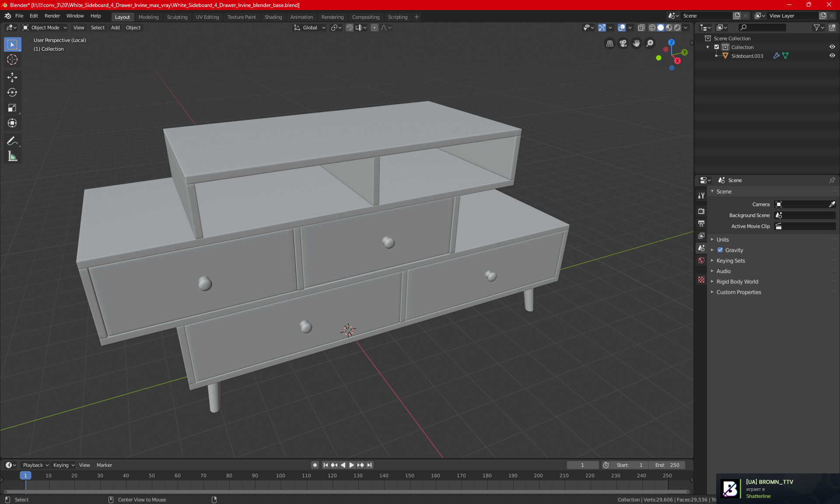Viewport: 840px width, 504px height.
Task: Click the new collection icon in outliner
Action: (x=832, y=28)
